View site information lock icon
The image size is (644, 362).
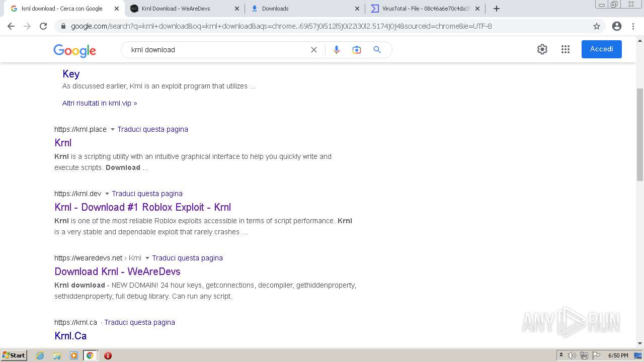(63, 26)
